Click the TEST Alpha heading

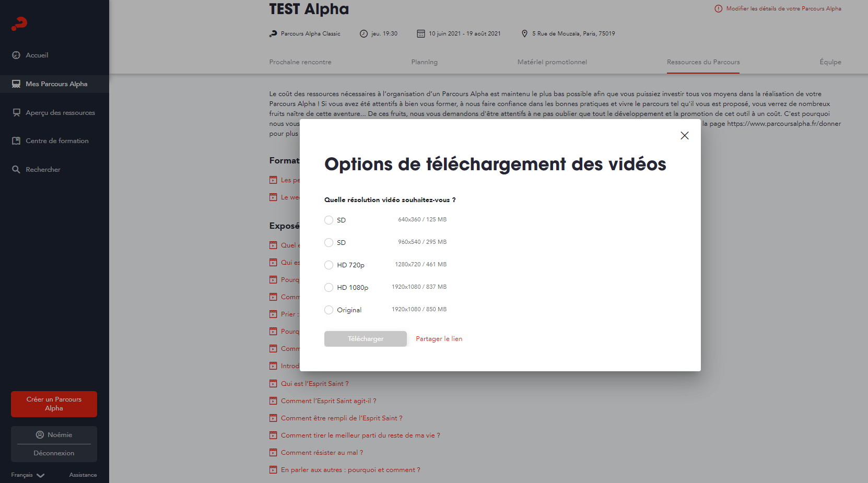click(x=309, y=9)
